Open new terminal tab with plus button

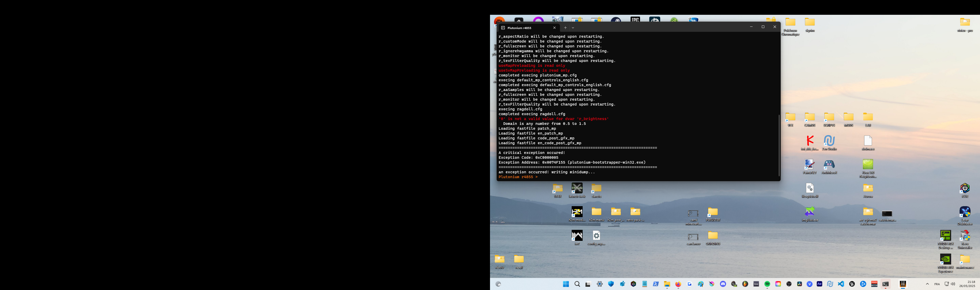tap(565, 28)
